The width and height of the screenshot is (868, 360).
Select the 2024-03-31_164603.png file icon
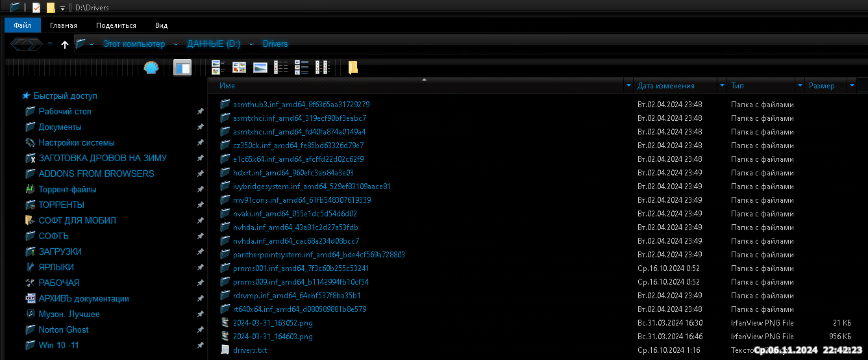point(225,336)
